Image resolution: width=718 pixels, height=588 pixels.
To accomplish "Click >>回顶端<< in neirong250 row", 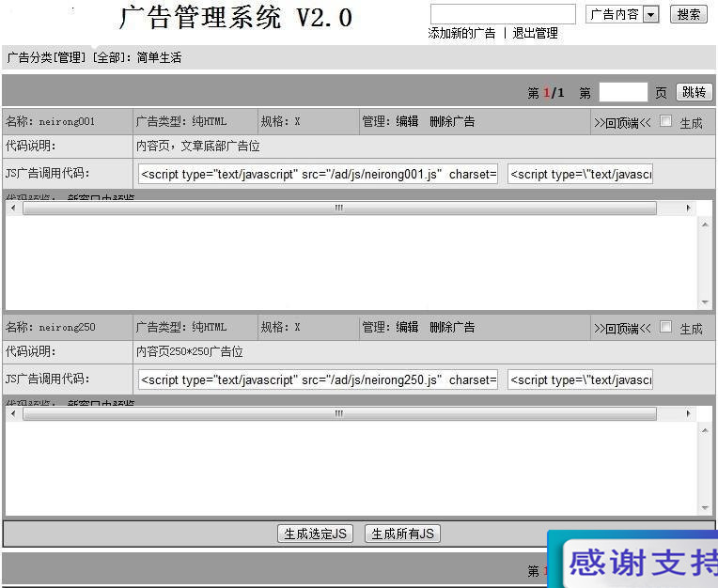I will point(622,329).
